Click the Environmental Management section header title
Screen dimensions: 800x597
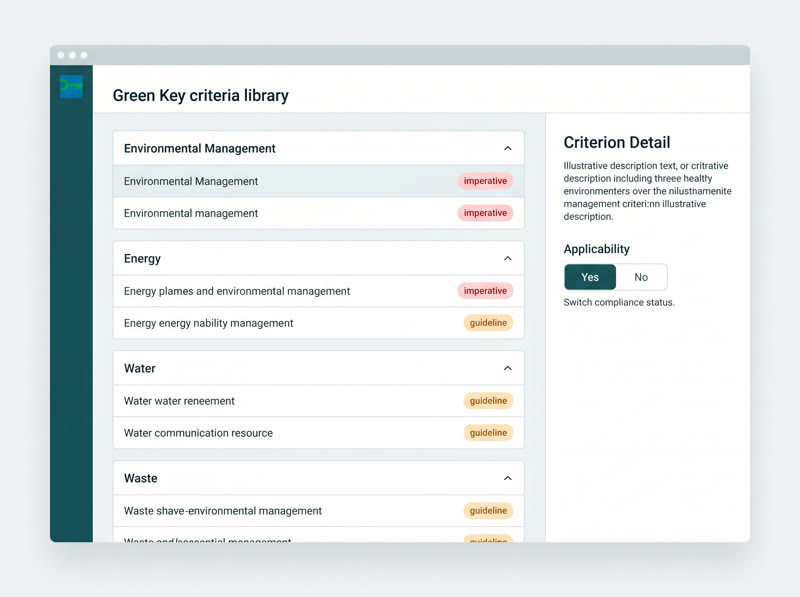click(x=199, y=148)
